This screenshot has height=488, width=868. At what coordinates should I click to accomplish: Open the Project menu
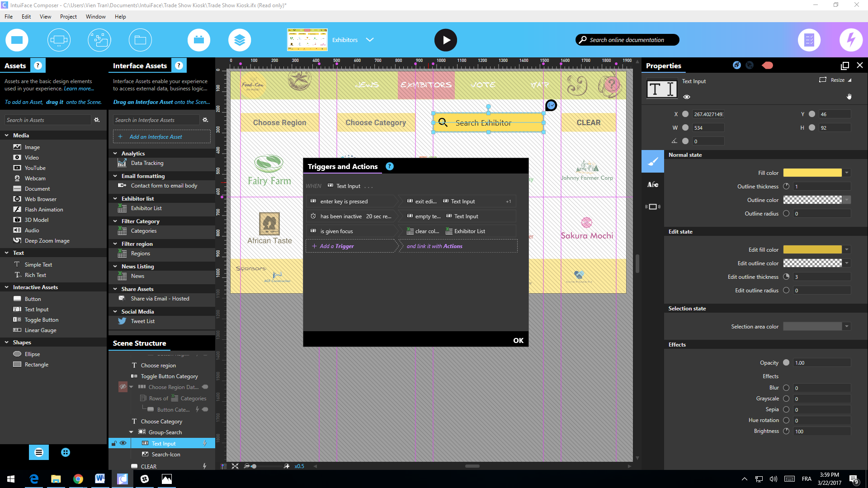(x=68, y=17)
